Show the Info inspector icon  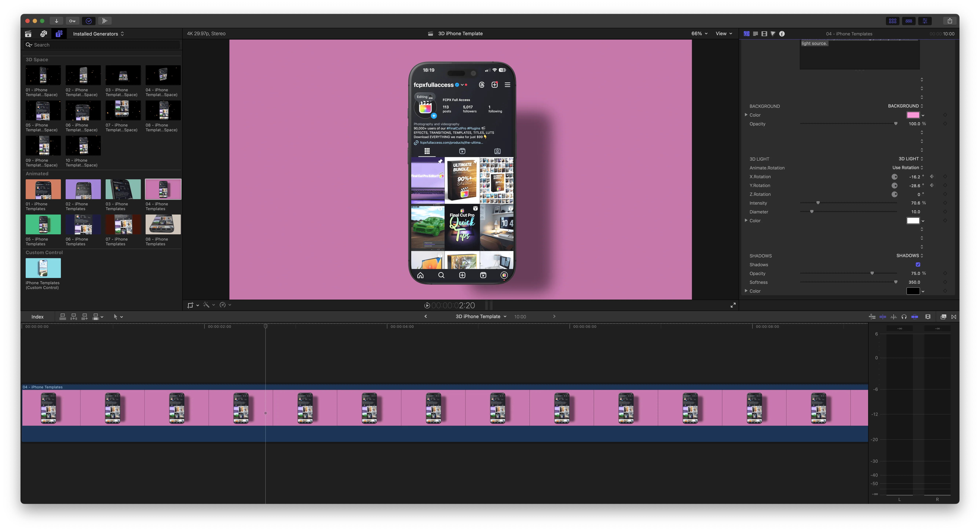tap(782, 34)
